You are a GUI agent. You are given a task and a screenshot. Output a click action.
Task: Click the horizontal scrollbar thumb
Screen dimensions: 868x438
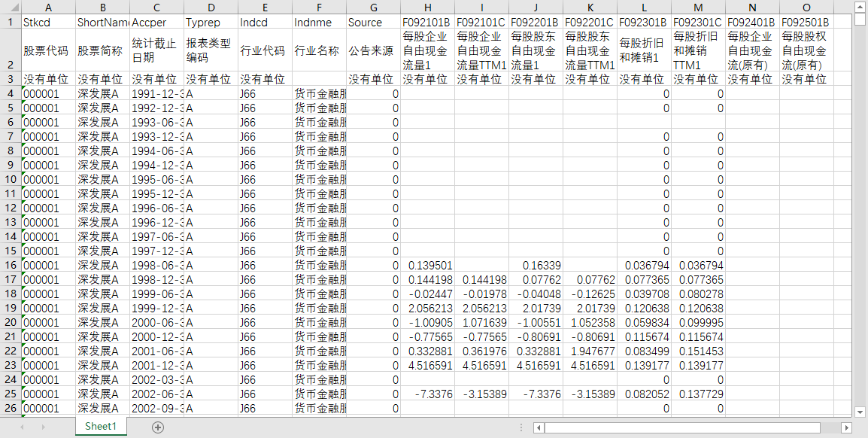(682, 427)
